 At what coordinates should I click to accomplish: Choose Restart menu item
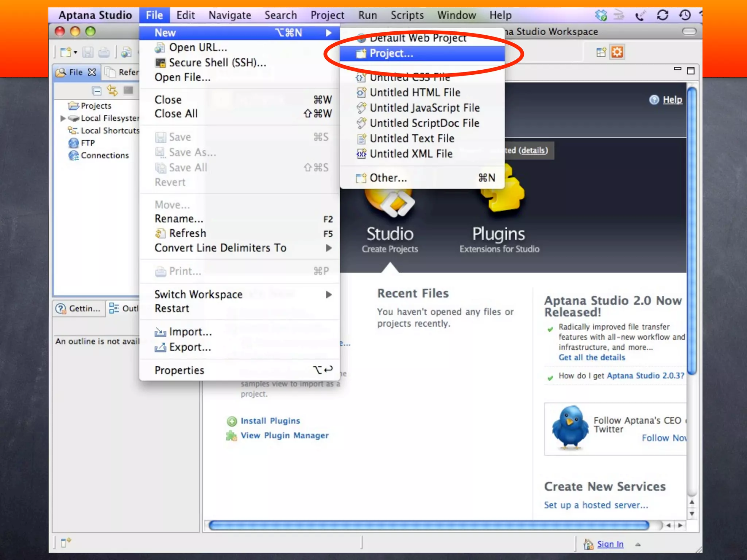coord(239,308)
